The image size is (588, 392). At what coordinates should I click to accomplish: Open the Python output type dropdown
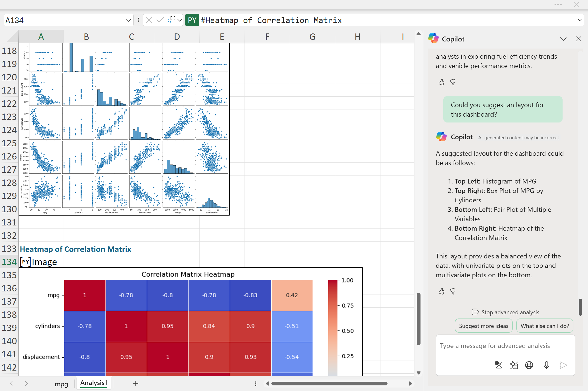click(x=180, y=20)
